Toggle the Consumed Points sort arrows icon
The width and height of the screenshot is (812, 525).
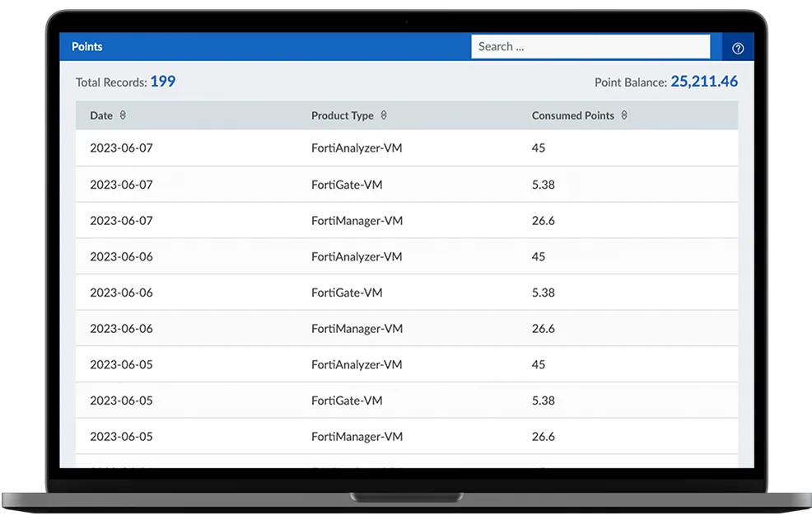[624, 115]
